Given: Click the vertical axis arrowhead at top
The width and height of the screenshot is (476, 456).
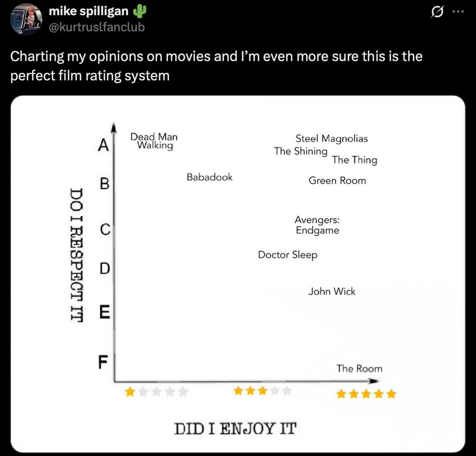Looking at the screenshot, I should (114, 127).
